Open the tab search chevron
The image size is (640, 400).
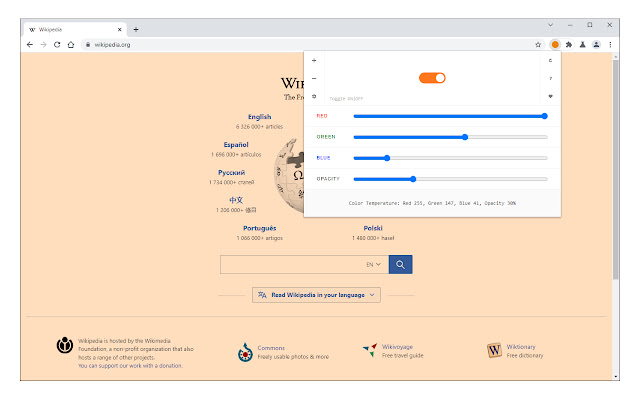(550, 25)
